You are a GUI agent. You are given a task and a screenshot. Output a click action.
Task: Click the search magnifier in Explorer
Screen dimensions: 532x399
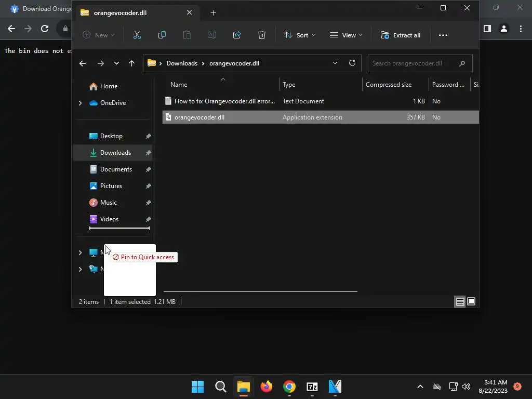462,63
